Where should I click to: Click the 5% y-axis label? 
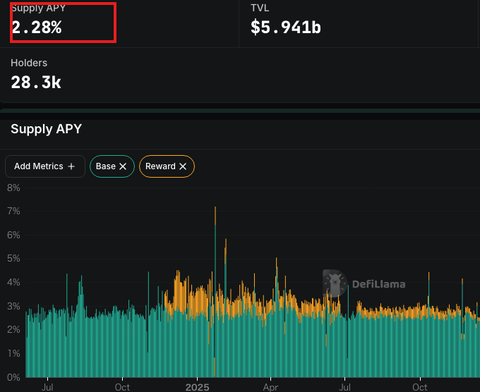click(x=13, y=258)
